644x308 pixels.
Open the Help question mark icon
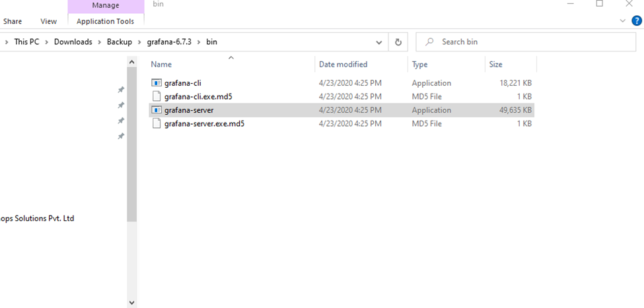636,21
